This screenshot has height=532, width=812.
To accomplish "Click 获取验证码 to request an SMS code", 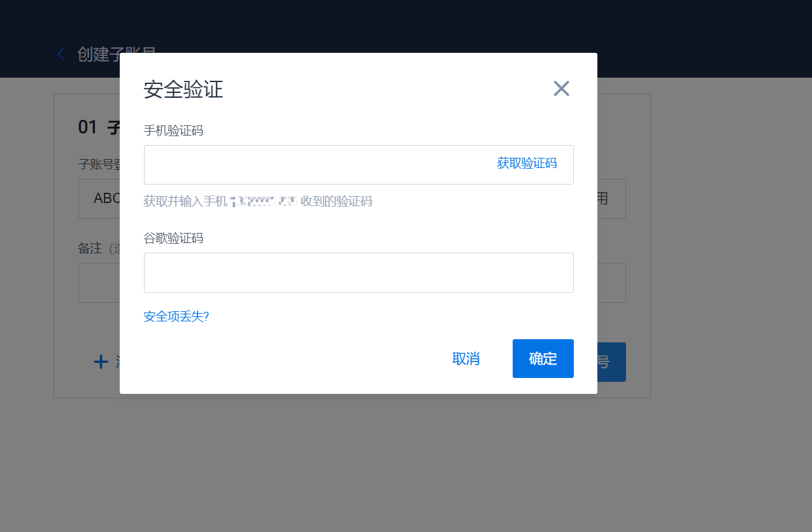I will coord(527,163).
